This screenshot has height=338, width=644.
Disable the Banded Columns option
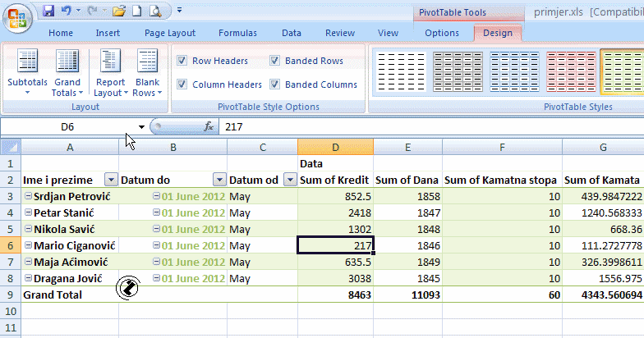pos(274,84)
